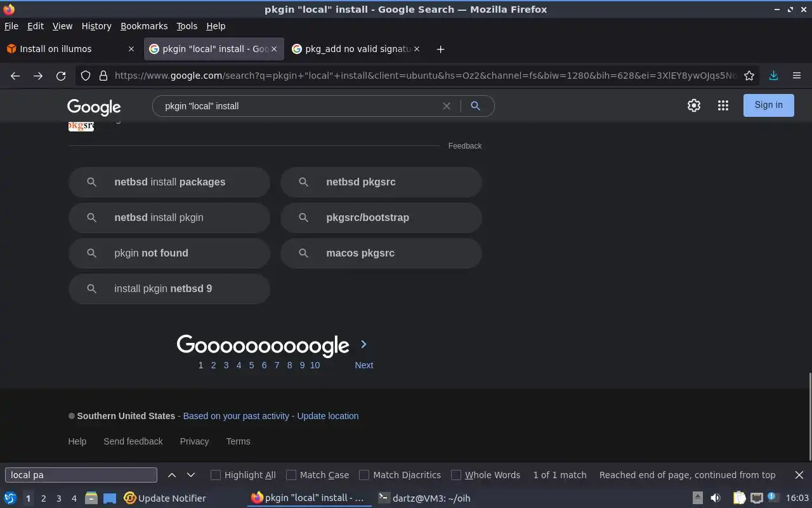This screenshot has height=508, width=812.
Task: Open the Help menu
Action: pyautogui.click(x=216, y=26)
